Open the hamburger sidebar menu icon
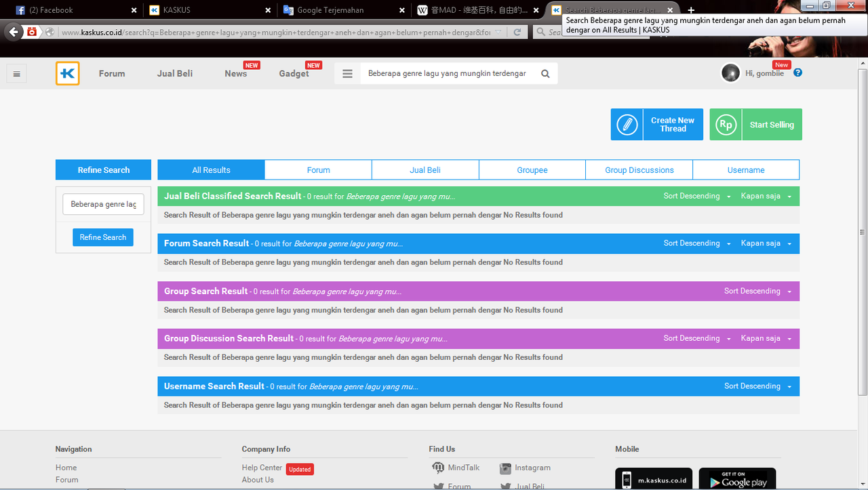Image resolution: width=868 pixels, height=490 pixels. tap(17, 74)
